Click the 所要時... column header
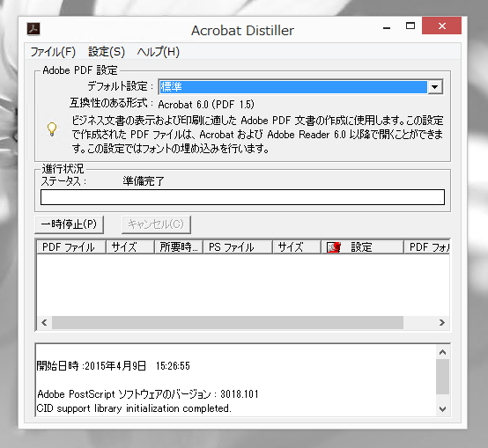The width and height of the screenshot is (488, 448). tap(179, 247)
